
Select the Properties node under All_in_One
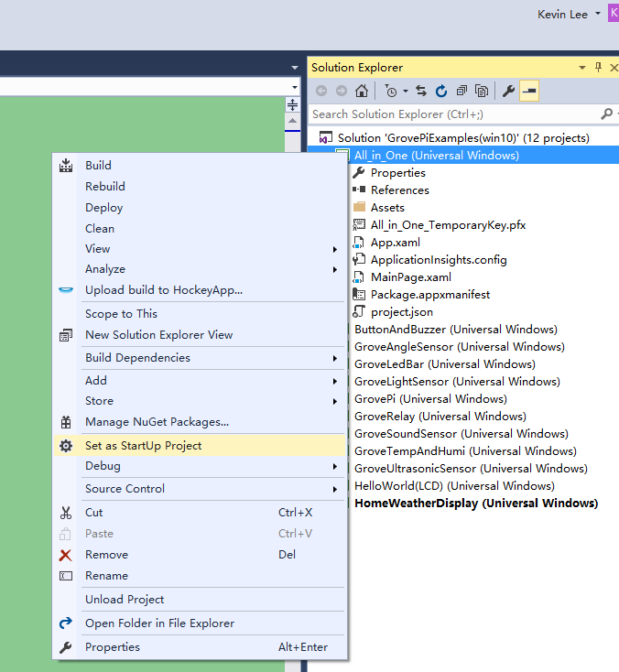[398, 173]
